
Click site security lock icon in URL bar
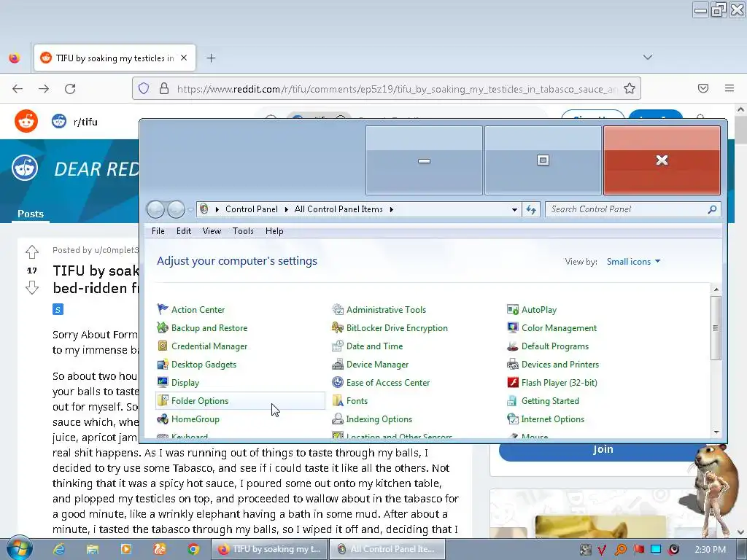pyautogui.click(x=164, y=88)
